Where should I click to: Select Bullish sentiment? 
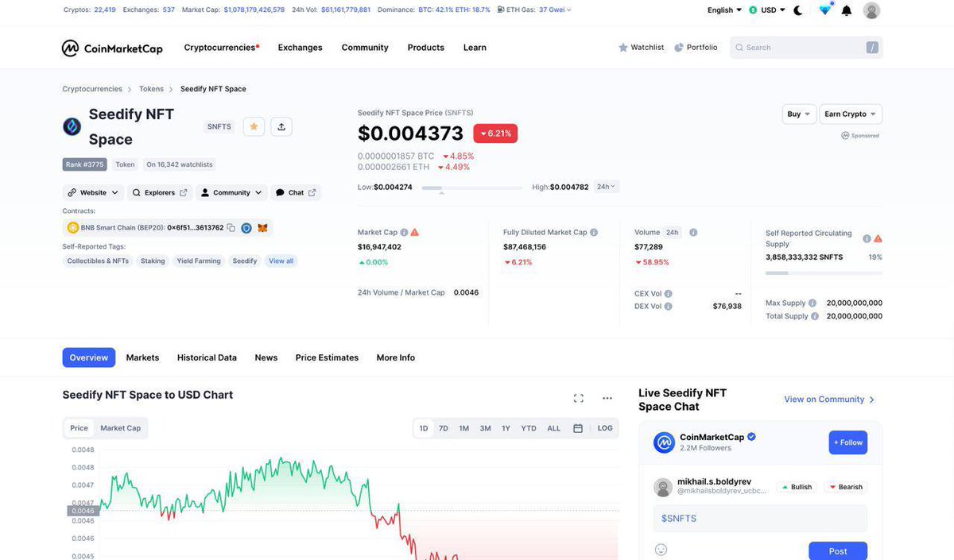pos(796,487)
